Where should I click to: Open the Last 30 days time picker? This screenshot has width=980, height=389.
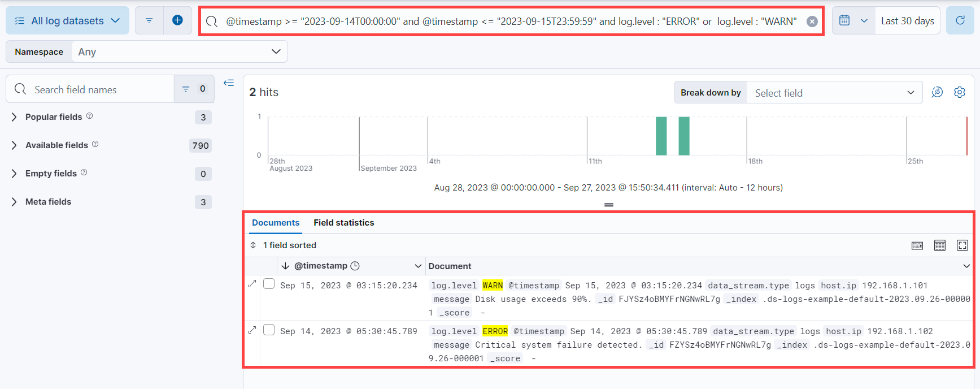pos(907,21)
